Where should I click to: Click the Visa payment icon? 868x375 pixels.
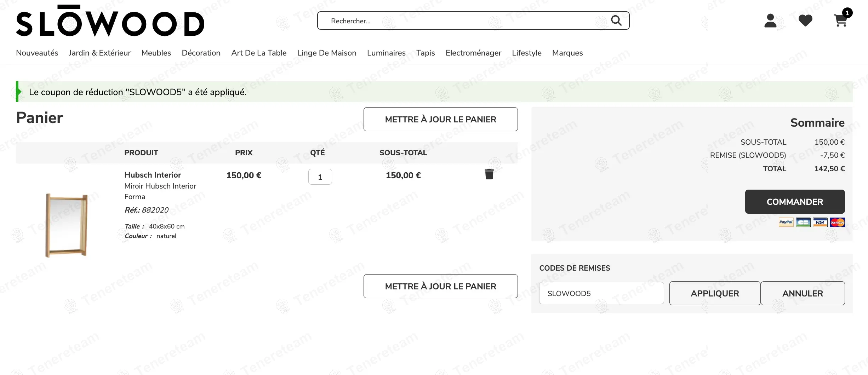click(820, 222)
